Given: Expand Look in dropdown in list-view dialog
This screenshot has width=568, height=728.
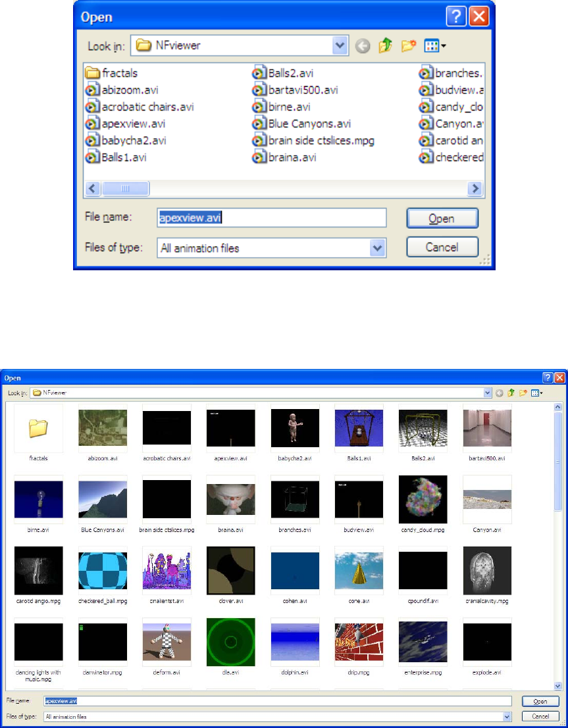Looking at the screenshot, I should [340, 46].
